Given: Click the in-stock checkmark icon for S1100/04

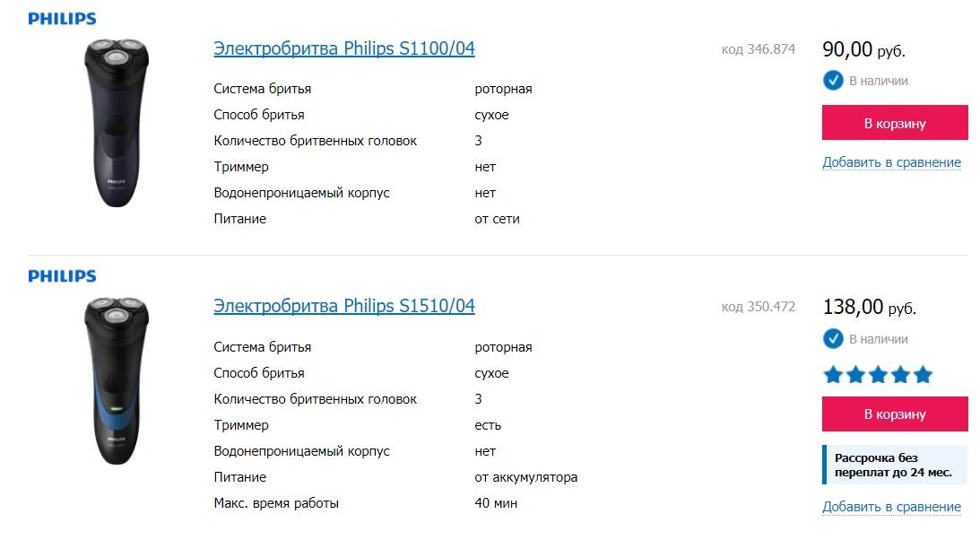Looking at the screenshot, I should (x=833, y=81).
